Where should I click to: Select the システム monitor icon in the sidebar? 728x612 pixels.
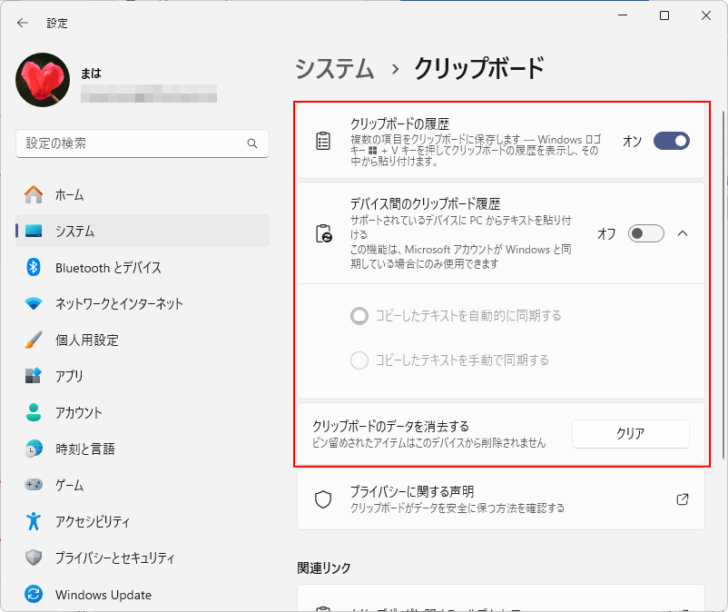click(x=33, y=231)
